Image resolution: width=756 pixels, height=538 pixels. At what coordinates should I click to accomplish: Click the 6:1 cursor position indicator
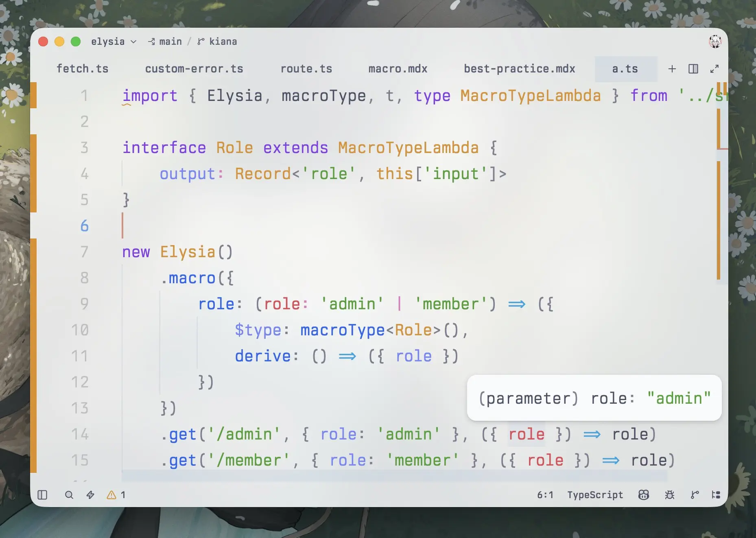point(545,495)
